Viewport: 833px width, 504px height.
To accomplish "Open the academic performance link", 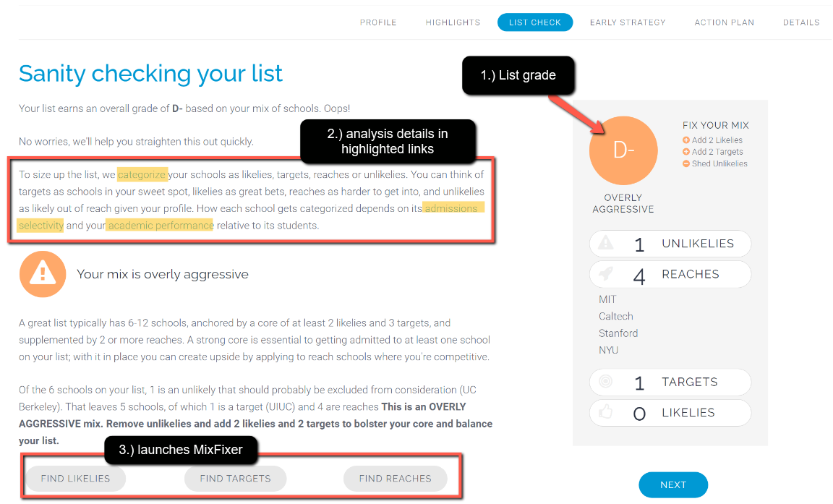I will (x=161, y=226).
